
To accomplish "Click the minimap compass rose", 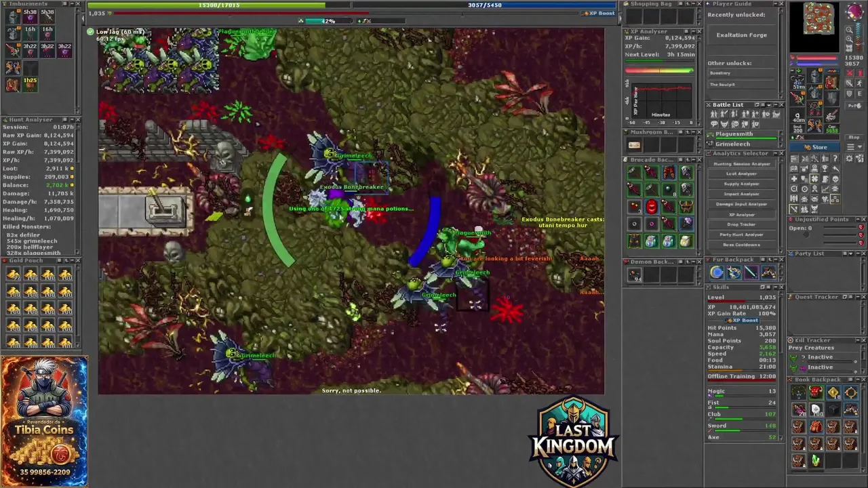I will (x=854, y=11).
